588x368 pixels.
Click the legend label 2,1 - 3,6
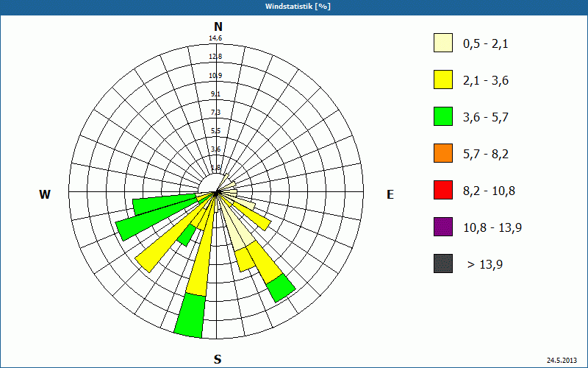point(486,81)
